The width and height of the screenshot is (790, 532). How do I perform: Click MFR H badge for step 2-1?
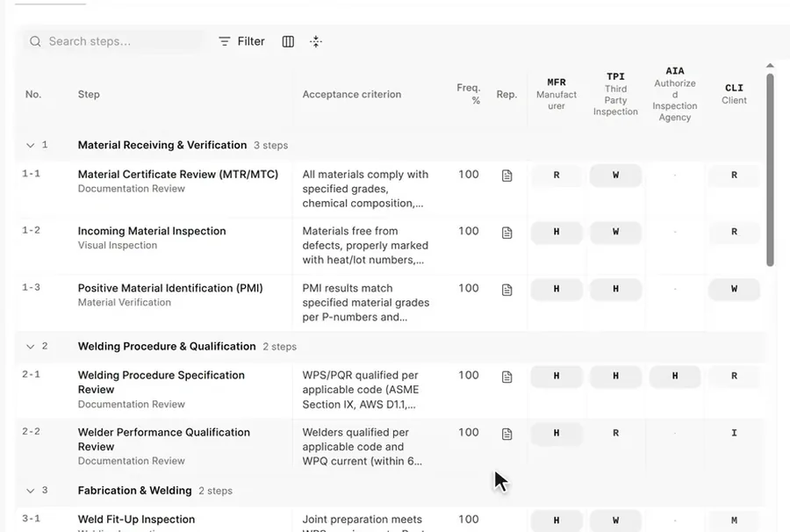click(557, 377)
